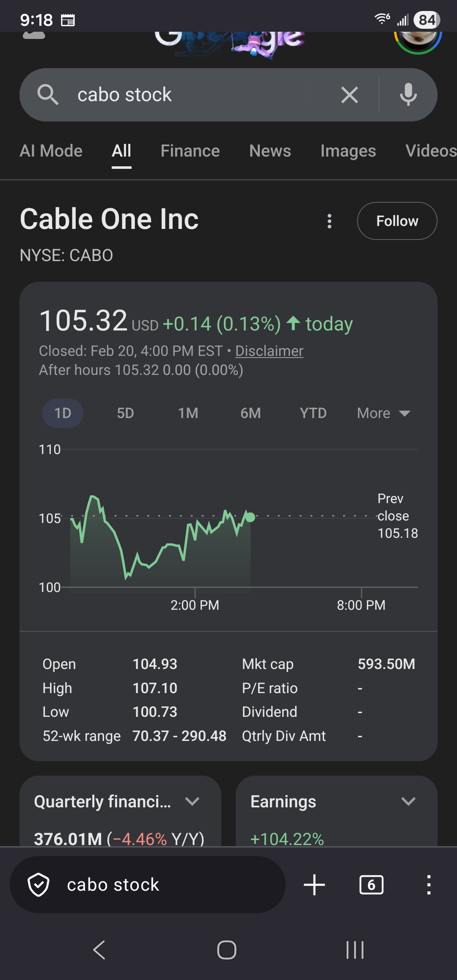Open the Disclaimer link
This screenshot has width=457, height=980.
point(269,351)
